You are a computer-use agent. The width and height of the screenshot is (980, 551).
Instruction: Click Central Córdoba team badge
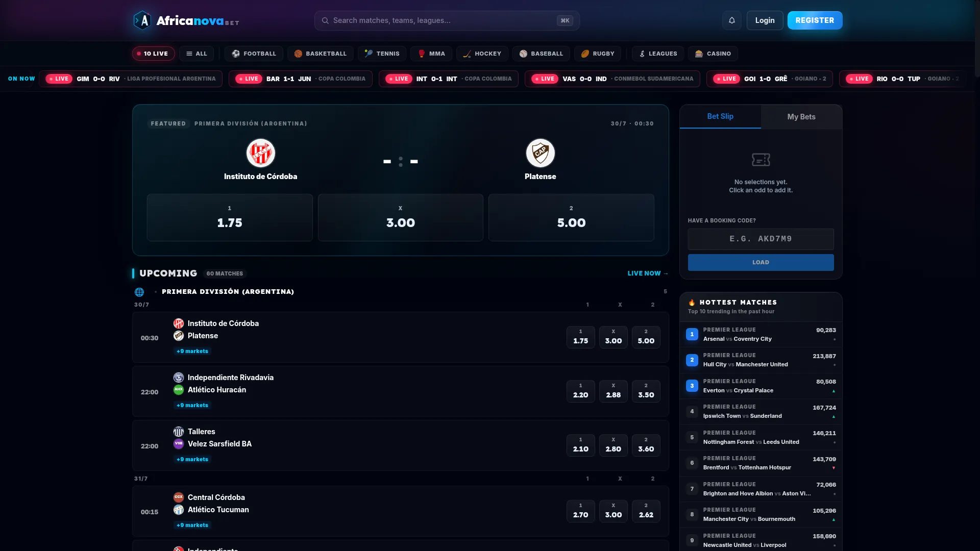click(x=179, y=497)
